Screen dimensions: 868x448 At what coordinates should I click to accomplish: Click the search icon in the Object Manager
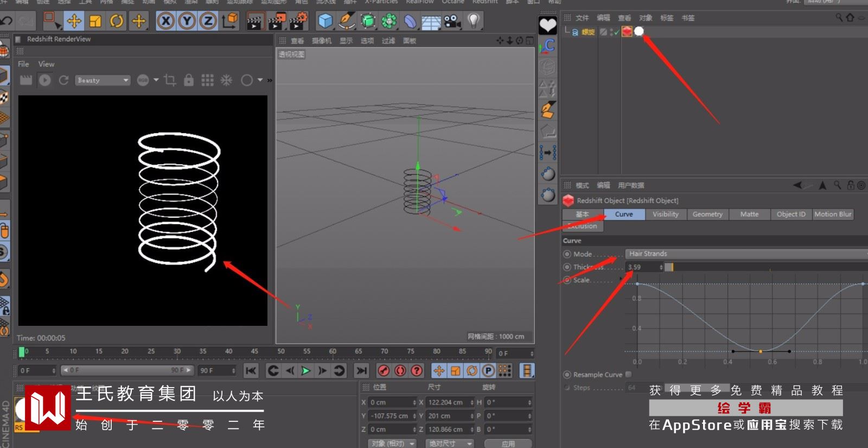coord(839,17)
